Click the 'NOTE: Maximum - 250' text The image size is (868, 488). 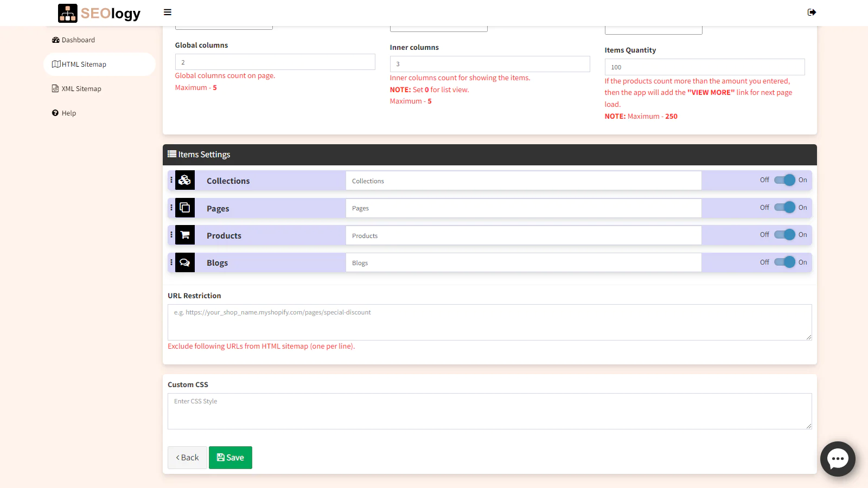point(641,116)
